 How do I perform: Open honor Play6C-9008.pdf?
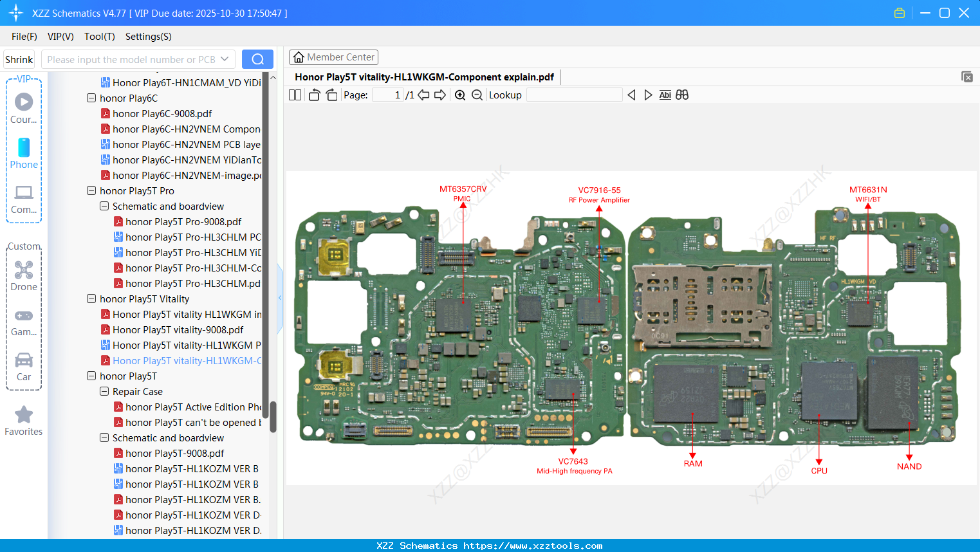click(x=162, y=114)
